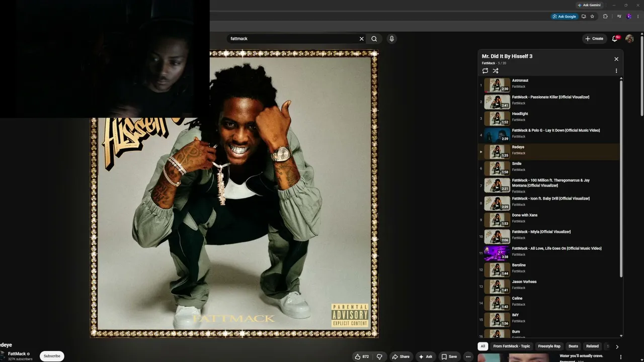644x362 pixels.
Task: Open the Ask AI button below video
Action: [x=425, y=356]
